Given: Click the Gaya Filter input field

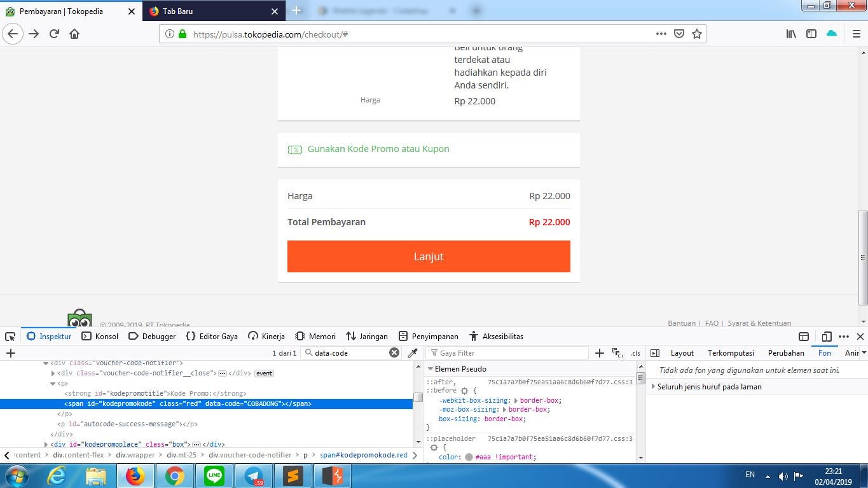Looking at the screenshot, I should [507, 353].
